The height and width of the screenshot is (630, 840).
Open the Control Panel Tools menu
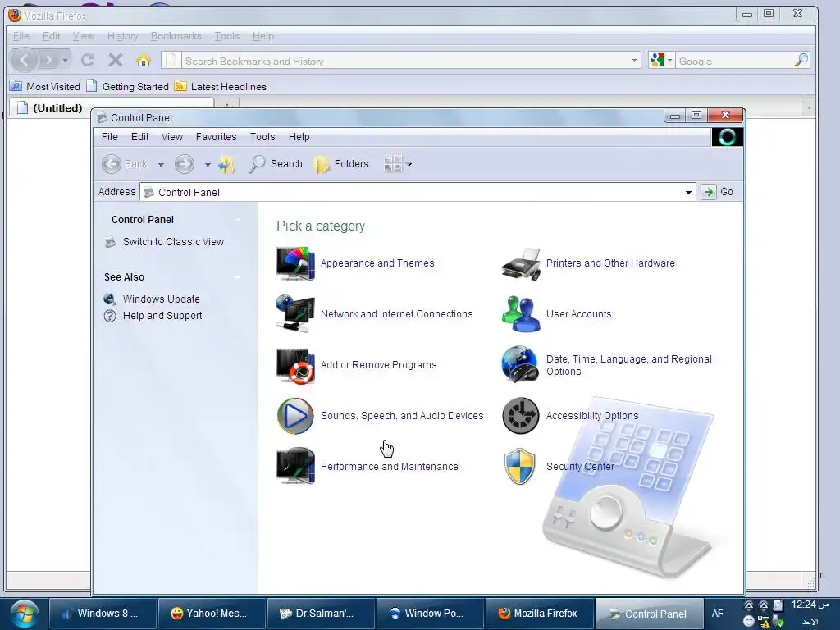point(262,137)
